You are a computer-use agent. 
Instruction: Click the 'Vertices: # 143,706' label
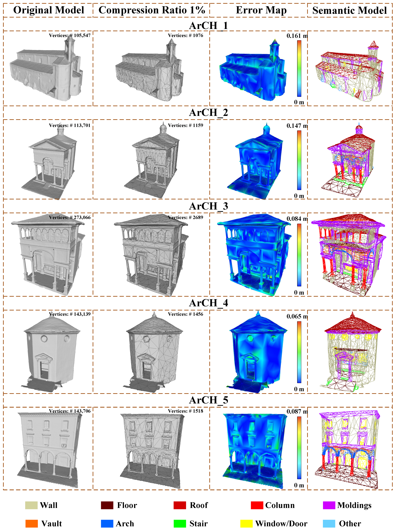(x=70, y=411)
